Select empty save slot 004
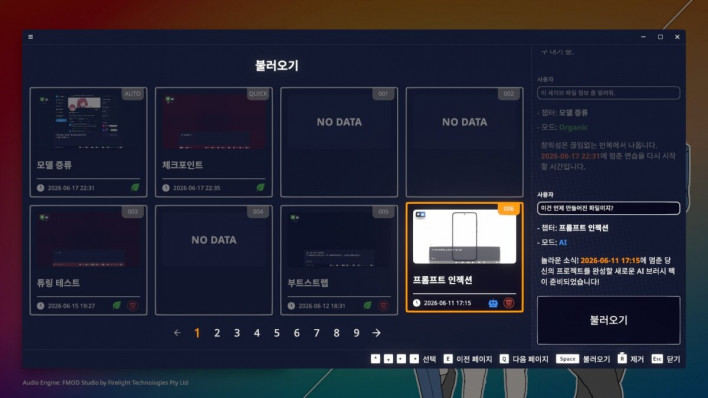 [214, 260]
